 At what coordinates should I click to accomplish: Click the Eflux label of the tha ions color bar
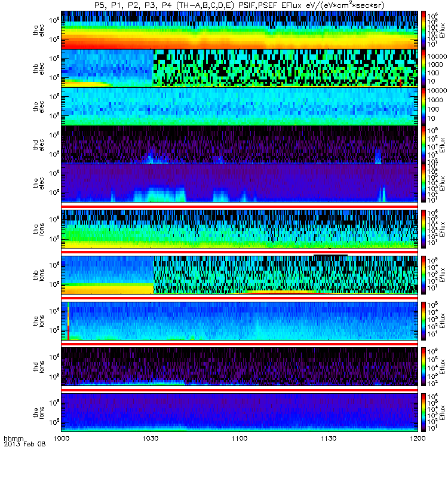(x=443, y=229)
